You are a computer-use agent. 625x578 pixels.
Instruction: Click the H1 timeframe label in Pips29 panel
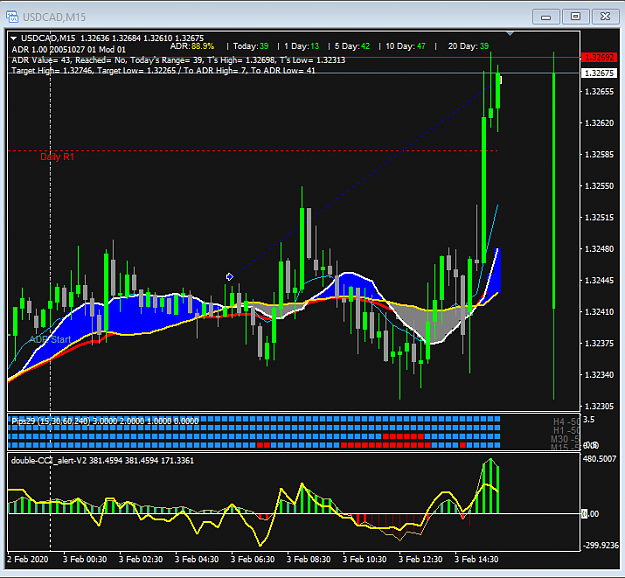click(566, 431)
